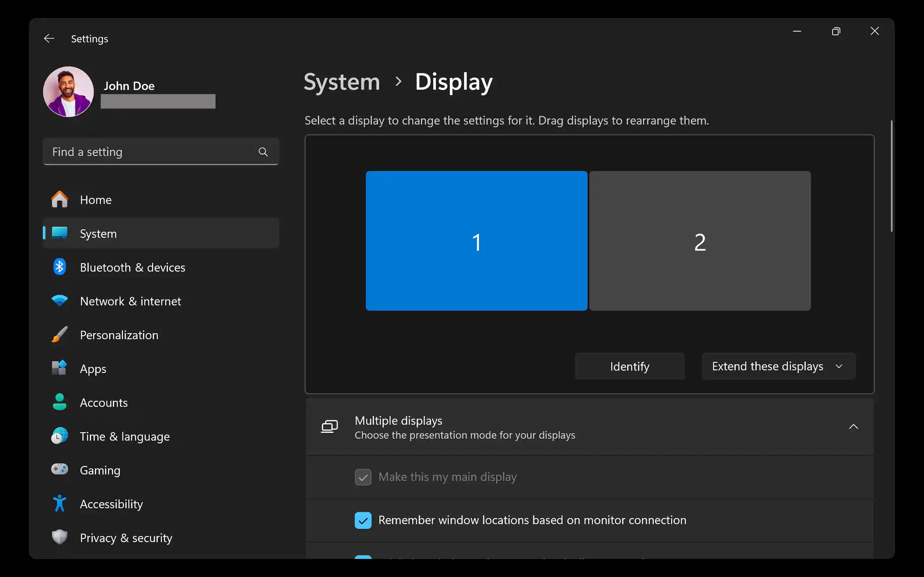Open Apps settings category

point(93,369)
